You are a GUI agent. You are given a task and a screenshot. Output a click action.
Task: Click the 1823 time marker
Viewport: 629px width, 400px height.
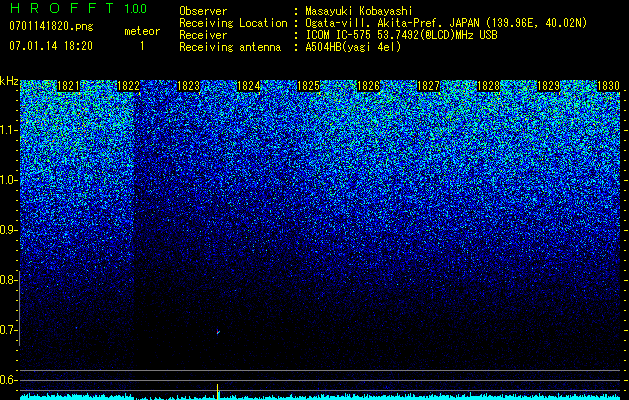pos(189,86)
